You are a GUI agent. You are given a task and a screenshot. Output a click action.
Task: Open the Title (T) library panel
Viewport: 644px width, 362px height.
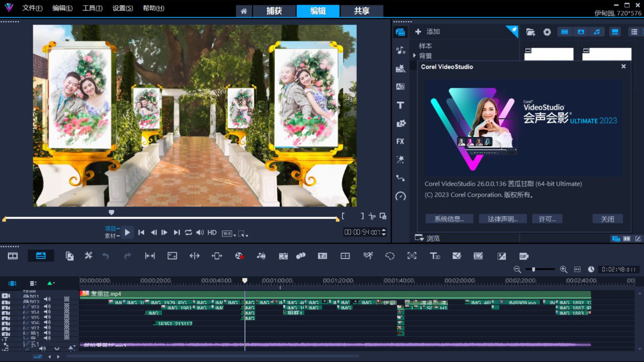(x=400, y=105)
